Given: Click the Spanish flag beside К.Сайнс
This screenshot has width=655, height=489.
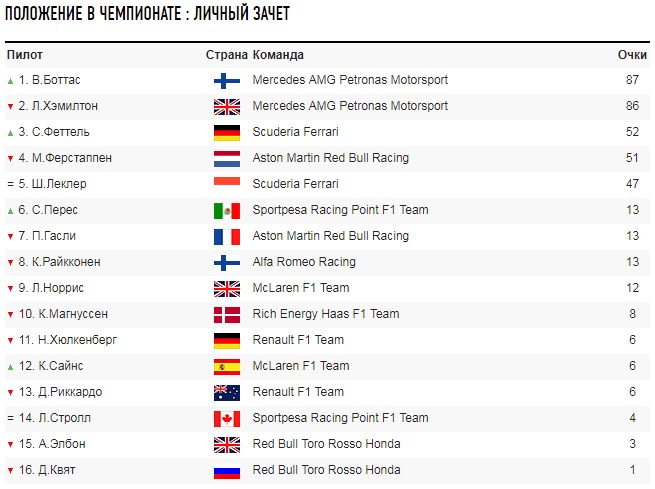Looking at the screenshot, I should coord(227,367).
